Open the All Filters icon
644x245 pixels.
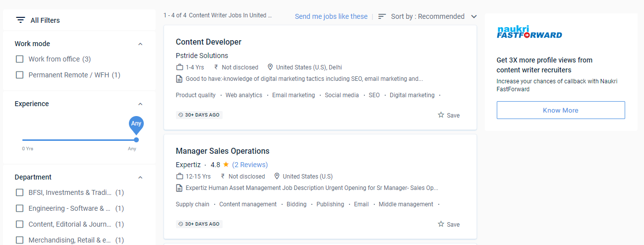[20, 20]
